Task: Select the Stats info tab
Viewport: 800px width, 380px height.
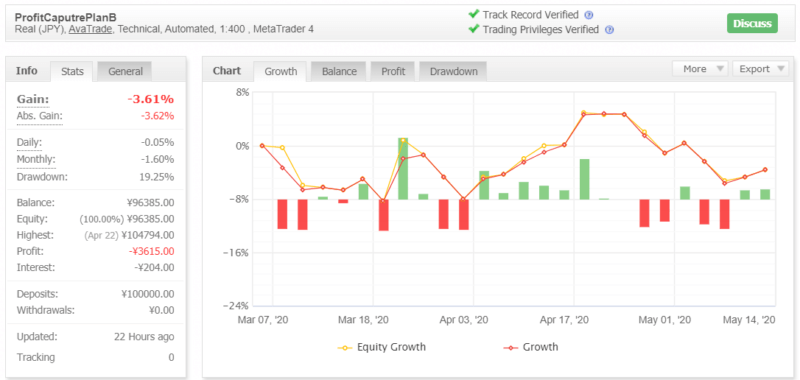Action: [72, 71]
